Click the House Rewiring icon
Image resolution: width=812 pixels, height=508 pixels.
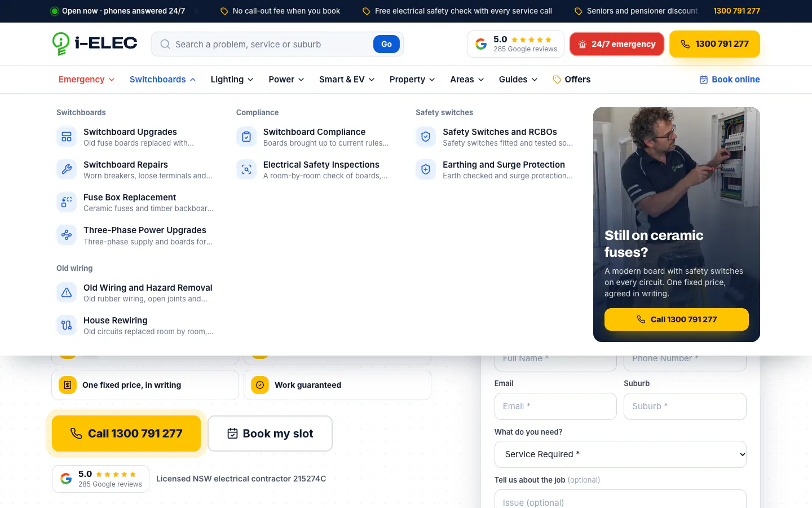tap(67, 325)
